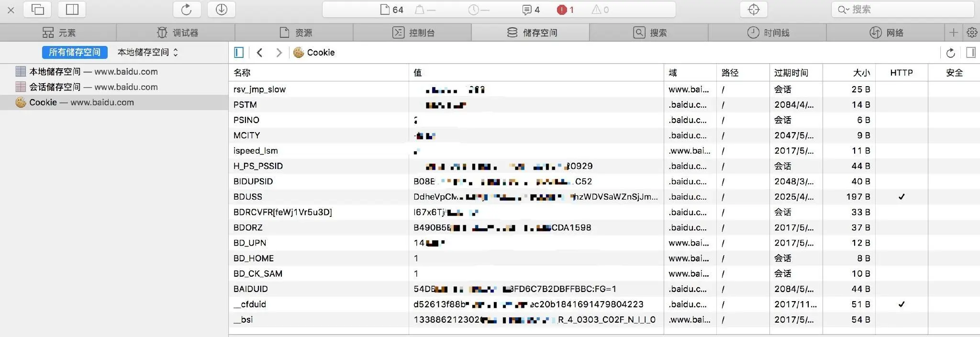Select the rsv_jmp_slow cookie row
This screenshot has height=337, width=980.
(604, 89)
